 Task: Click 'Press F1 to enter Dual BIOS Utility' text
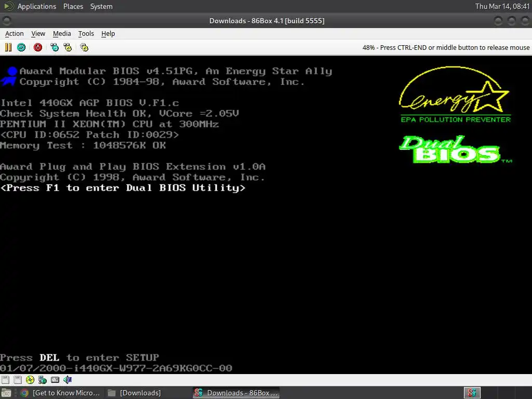click(x=123, y=188)
